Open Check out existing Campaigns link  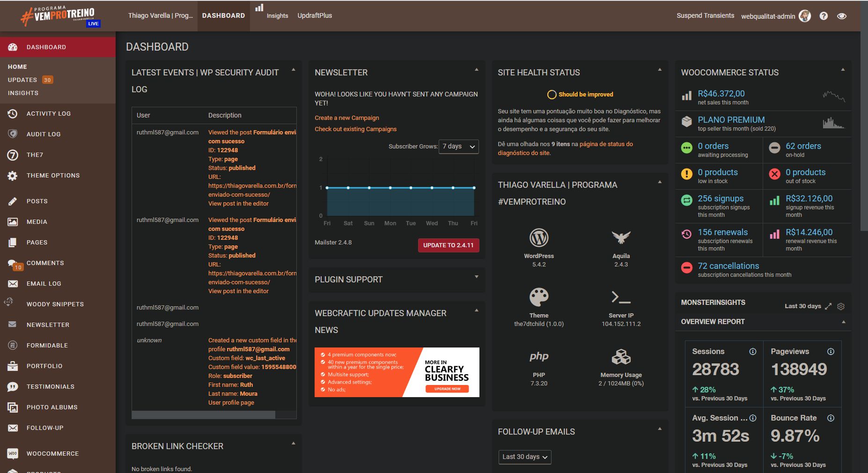[x=356, y=129]
